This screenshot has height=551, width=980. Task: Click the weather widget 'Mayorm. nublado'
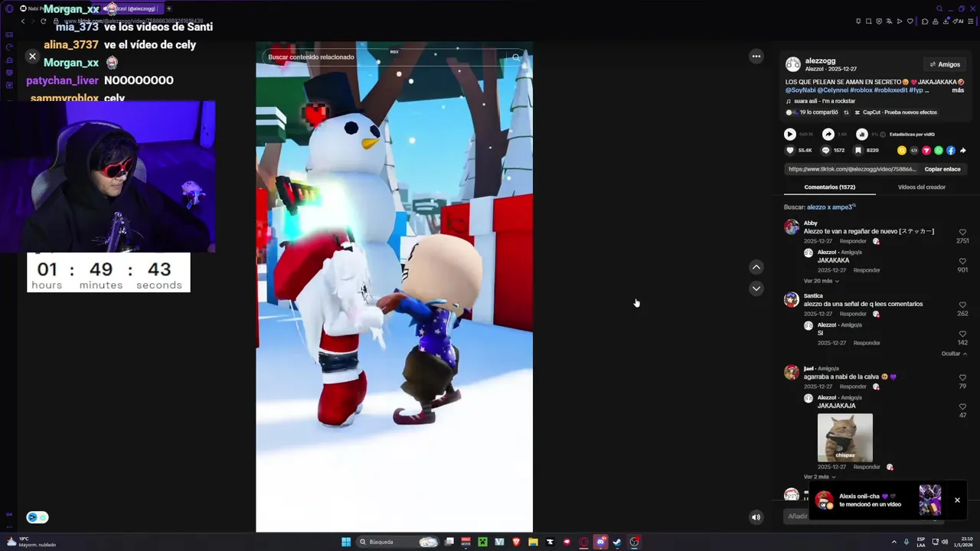pos(32,542)
